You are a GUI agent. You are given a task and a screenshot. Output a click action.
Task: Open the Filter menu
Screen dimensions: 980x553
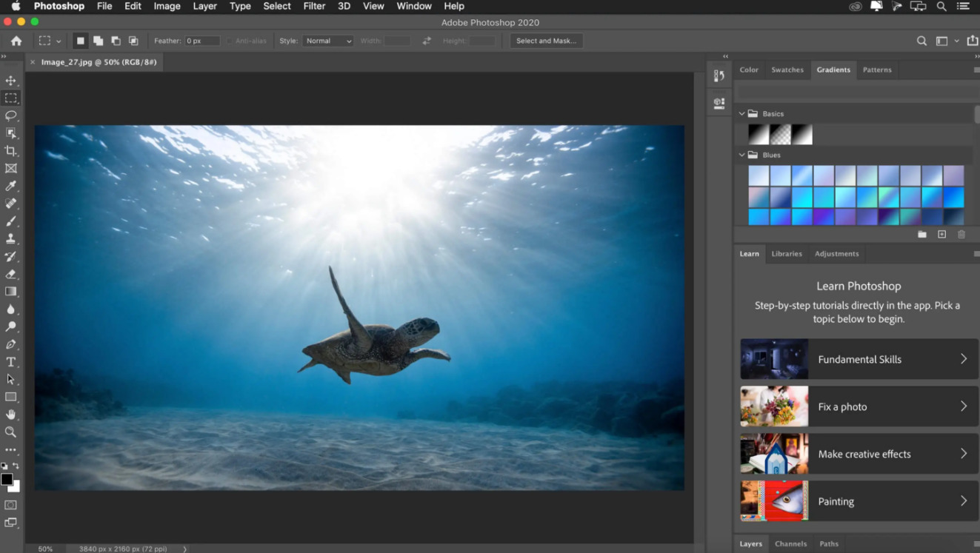[x=314, y=6]
